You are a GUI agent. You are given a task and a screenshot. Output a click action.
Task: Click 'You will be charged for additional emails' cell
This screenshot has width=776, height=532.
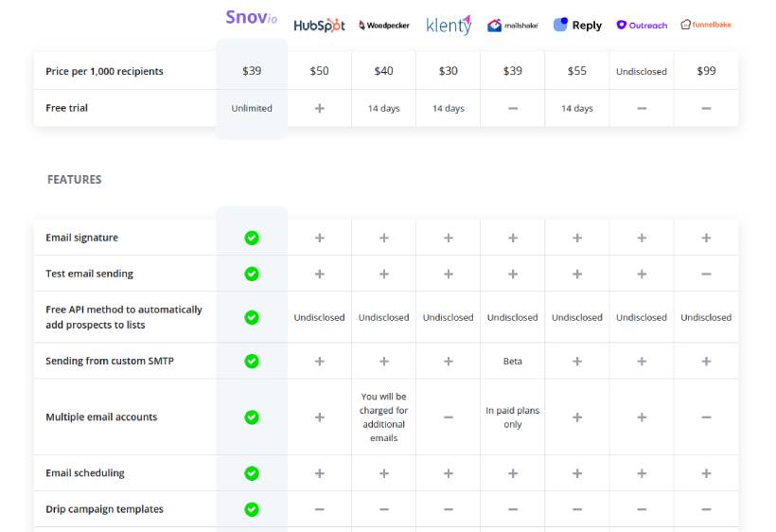click(x=384, y=417)
